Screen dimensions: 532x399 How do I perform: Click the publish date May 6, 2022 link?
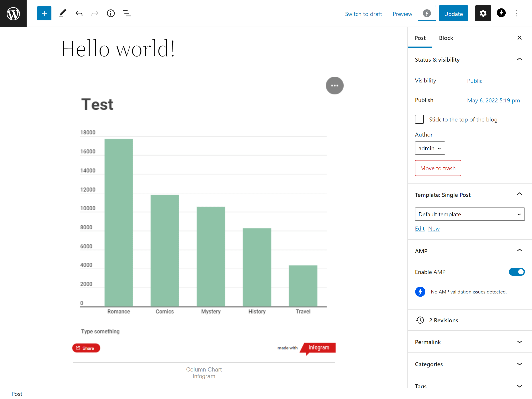pos(493,100)
